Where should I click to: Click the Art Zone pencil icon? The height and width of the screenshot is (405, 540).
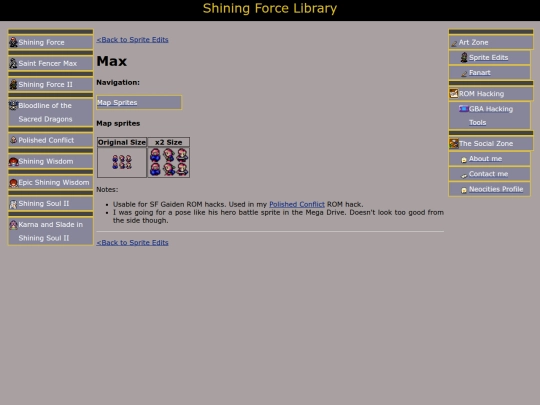(x=454, y=43)
